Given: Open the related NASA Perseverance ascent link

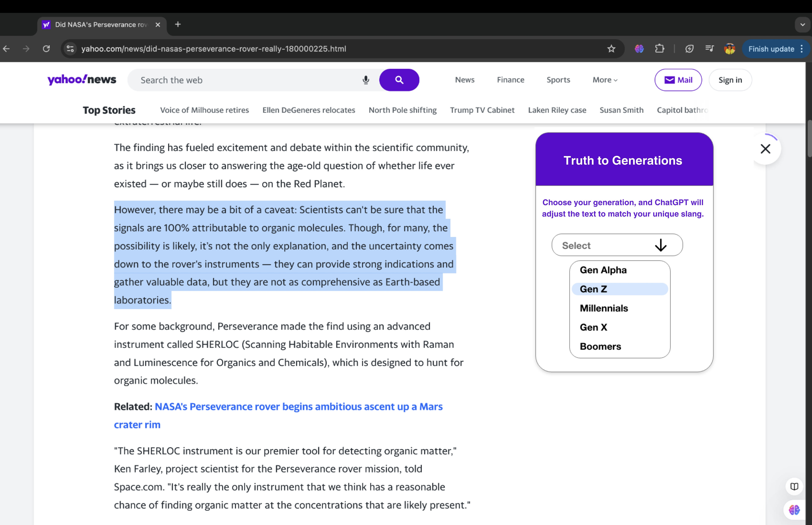Looking at the screenshot, I should 278,416.
